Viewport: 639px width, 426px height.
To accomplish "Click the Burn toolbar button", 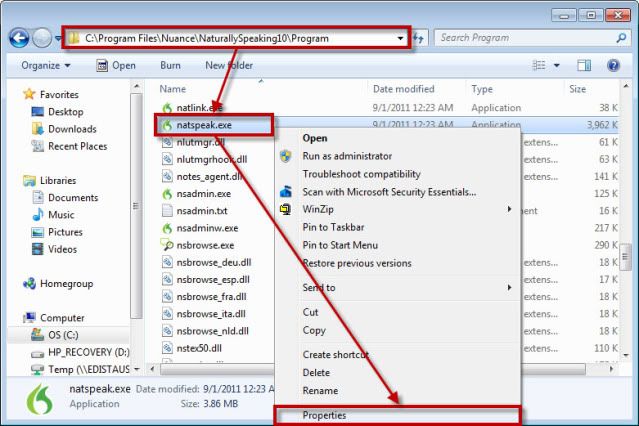I will (x=170, y=65).
